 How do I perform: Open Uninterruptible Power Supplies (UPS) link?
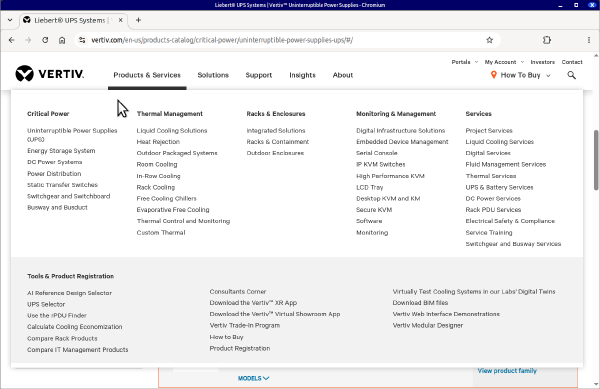click(72, 135)
